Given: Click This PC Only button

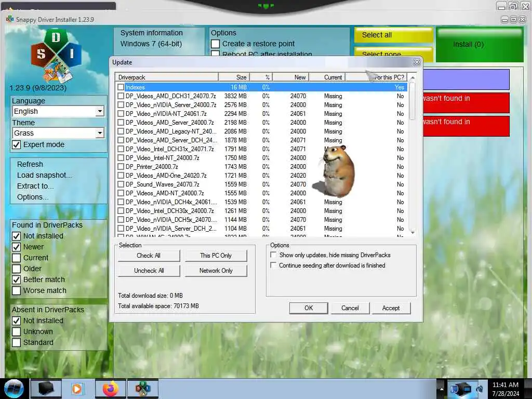Looking at the screenshot, I should pyautogui.click(x=216, y=256).
